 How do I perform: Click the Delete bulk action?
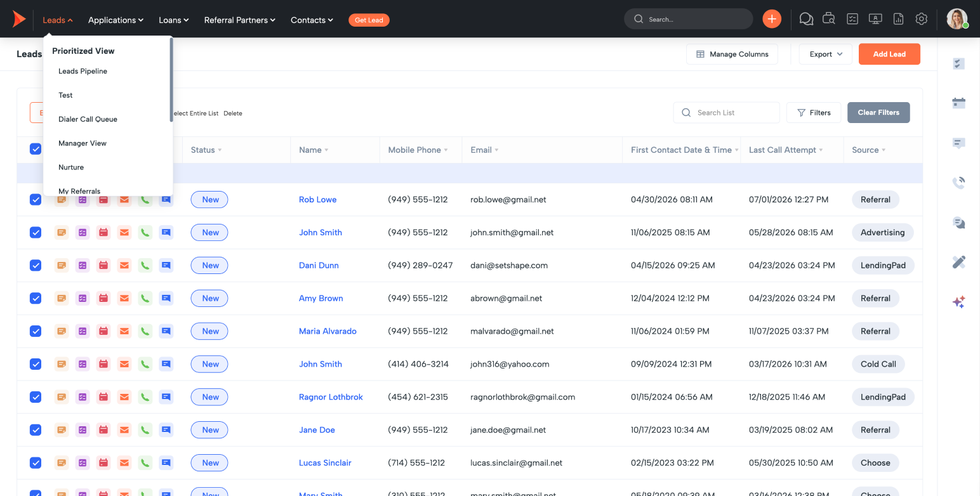[232, 114]
